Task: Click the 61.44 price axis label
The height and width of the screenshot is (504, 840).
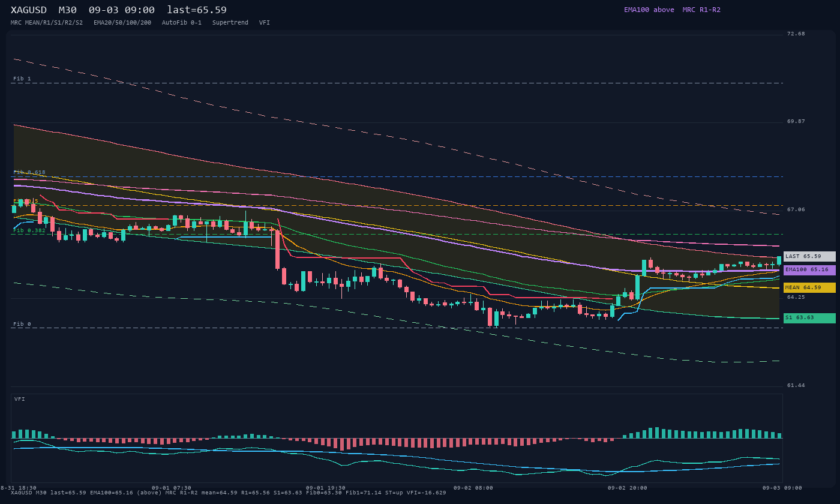Action: (x=796, y=385)
